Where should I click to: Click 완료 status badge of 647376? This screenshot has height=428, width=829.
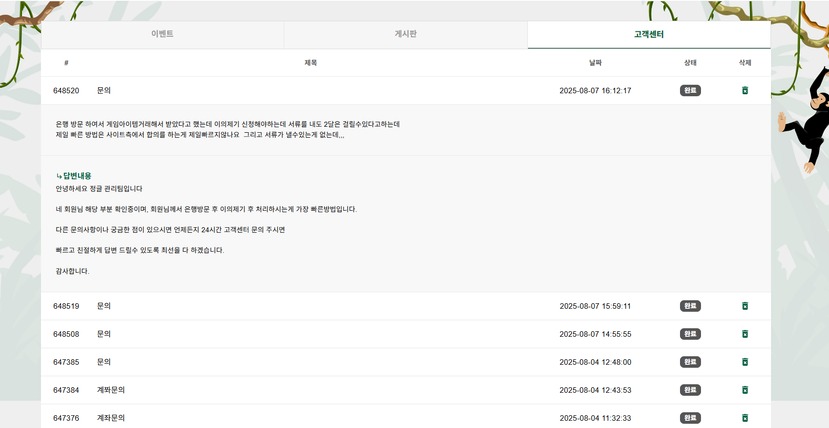tap(690, 418)
